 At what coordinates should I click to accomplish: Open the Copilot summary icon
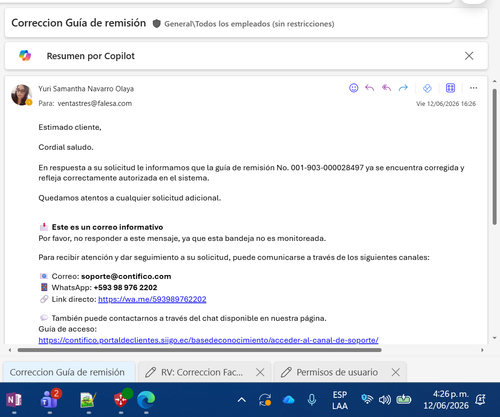pyautogui.click(x=25, y=56)
